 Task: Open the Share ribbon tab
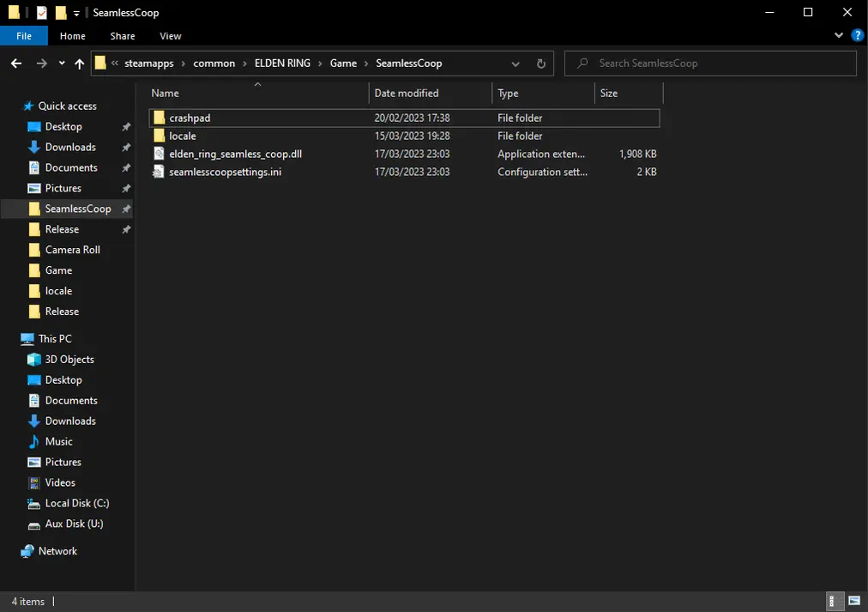tap(123, 36)
